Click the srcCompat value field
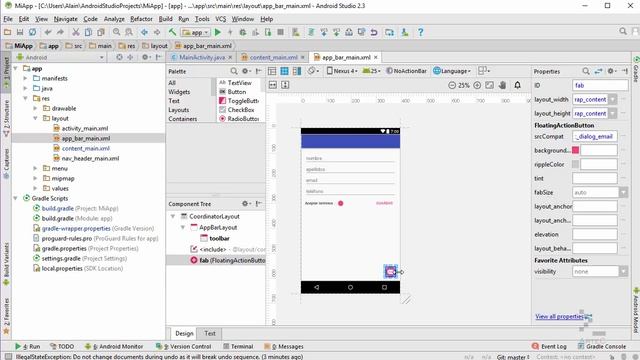 coord(595,136)
